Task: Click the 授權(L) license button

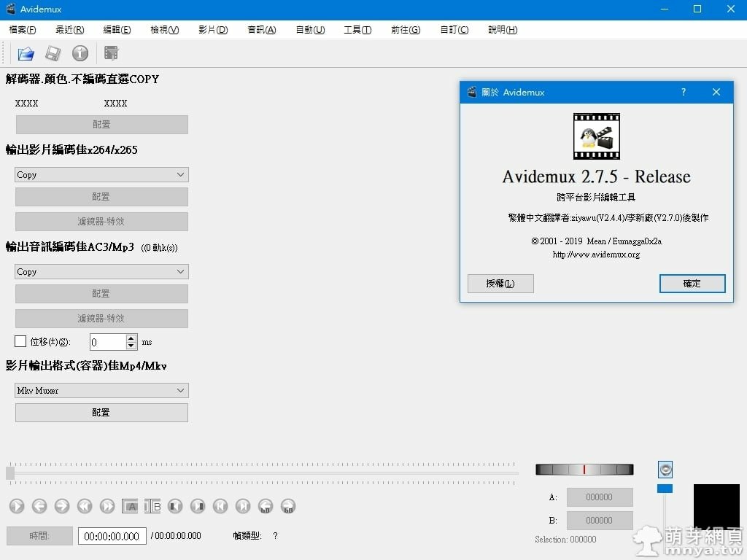Action: coord(500,284)
